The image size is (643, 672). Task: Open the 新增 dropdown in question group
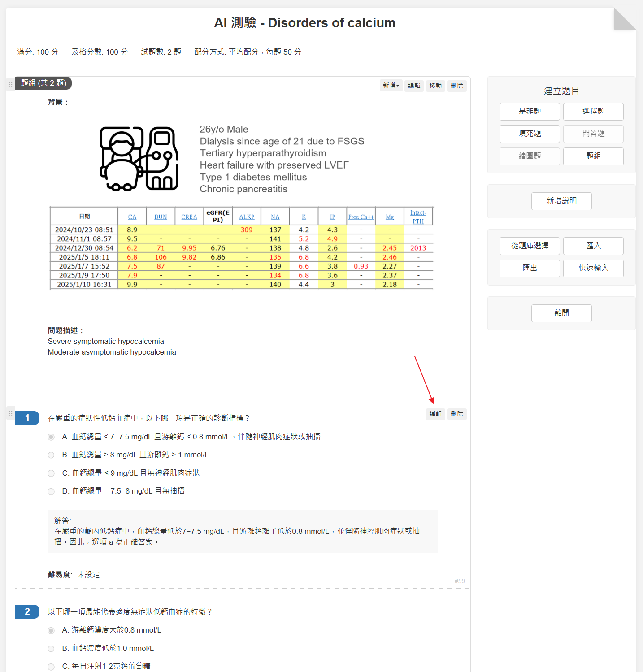coord(391,85)
